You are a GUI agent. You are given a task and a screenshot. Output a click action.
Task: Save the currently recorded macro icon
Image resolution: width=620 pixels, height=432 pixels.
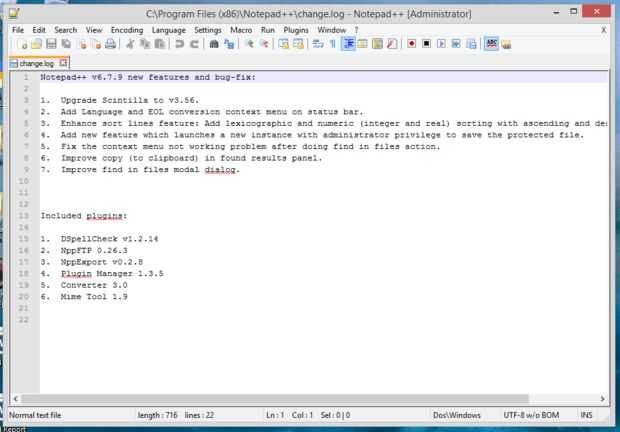tap(471, 44)
